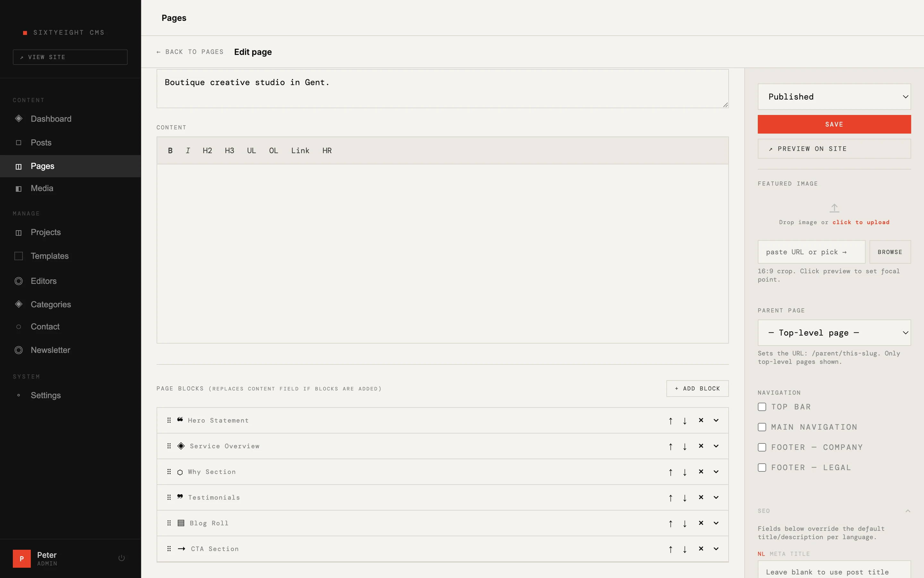
Task: Delete the Service Overview block
Action: [x=701, y=446]
